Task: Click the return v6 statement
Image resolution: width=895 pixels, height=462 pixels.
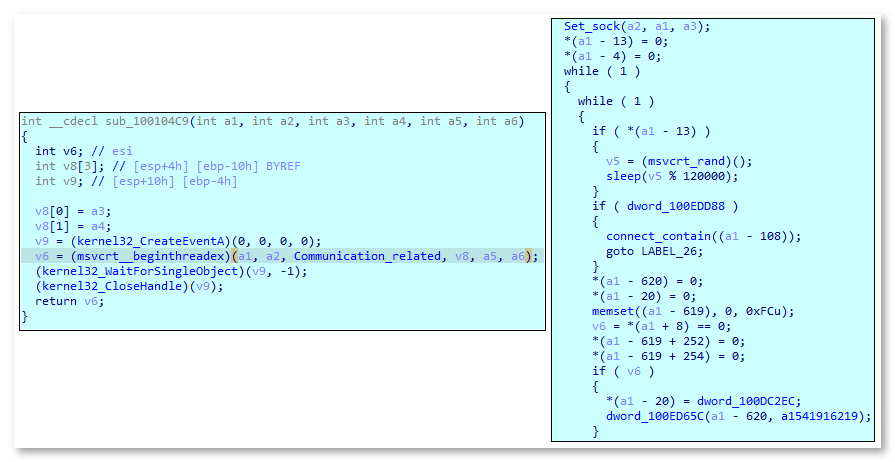Action: point(59,301)
